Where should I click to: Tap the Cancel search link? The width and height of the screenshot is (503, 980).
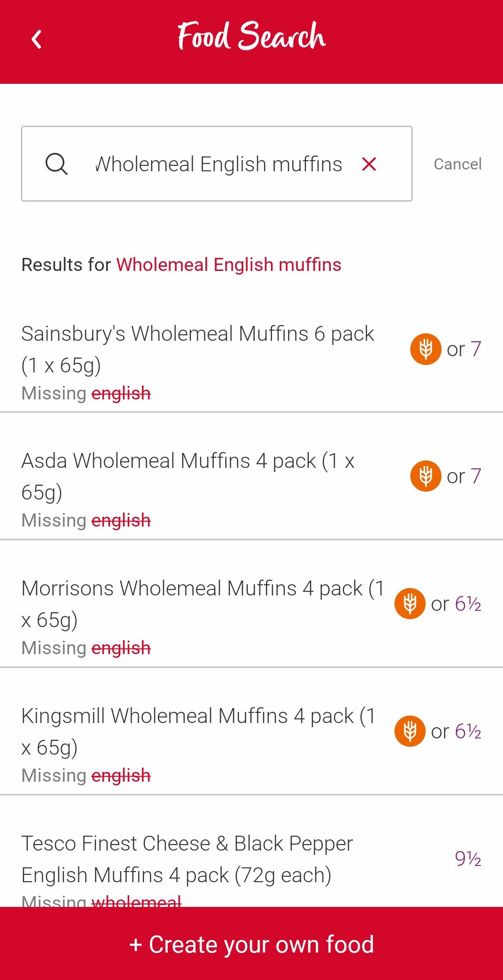pos(457,164)
